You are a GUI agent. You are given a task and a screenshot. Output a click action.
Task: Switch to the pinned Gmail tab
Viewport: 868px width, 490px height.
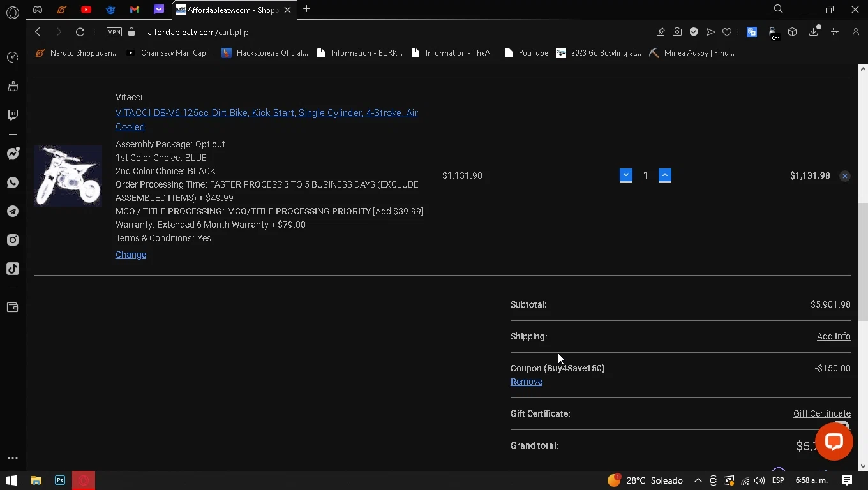[135, 10]
